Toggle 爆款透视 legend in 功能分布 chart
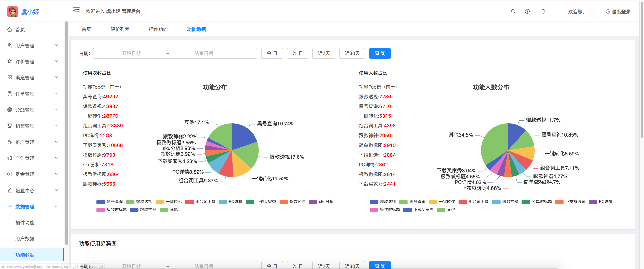Image resolution: width=644 pixels, height=269 pixels. pos(139,202)
